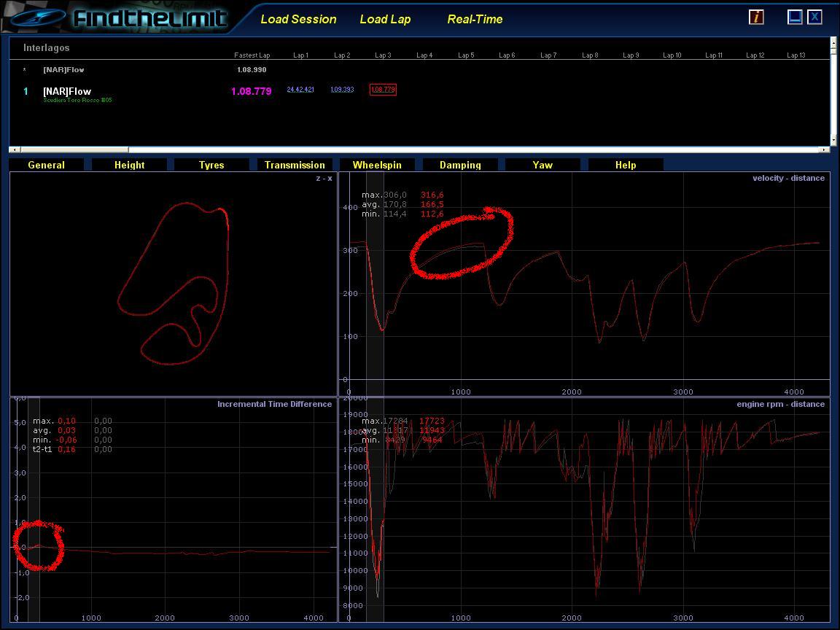Screen dimensions: 840x630
Task: Switch to Real-Time mode
Action: pyautogui.click(x=475, y=20)
